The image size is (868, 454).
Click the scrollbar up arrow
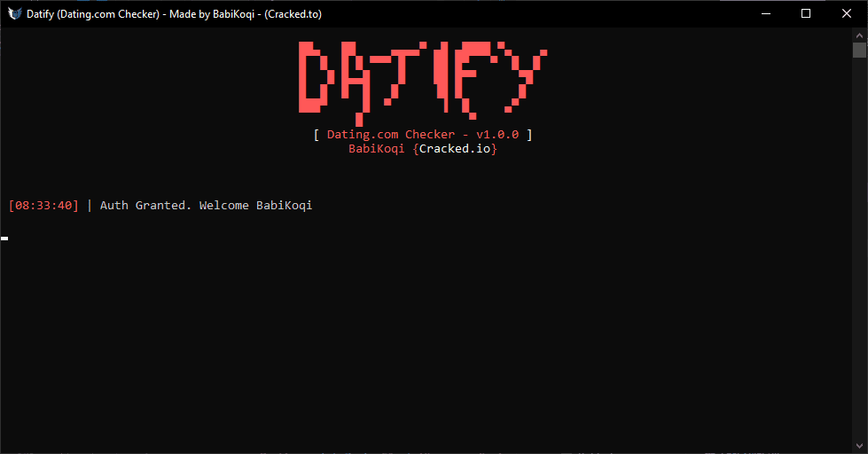pyautogui.click(x=859, y=35)
